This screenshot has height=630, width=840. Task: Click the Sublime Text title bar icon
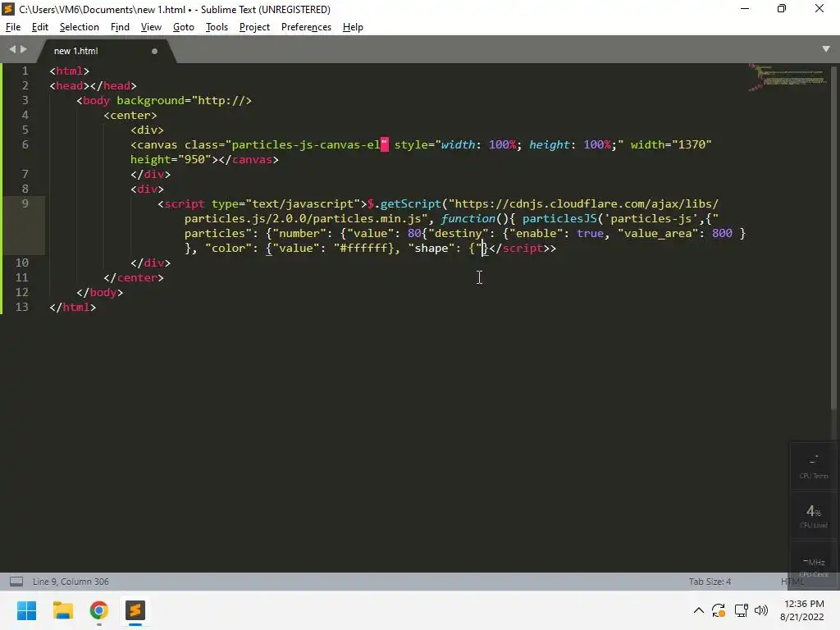[x=8, y=9]
